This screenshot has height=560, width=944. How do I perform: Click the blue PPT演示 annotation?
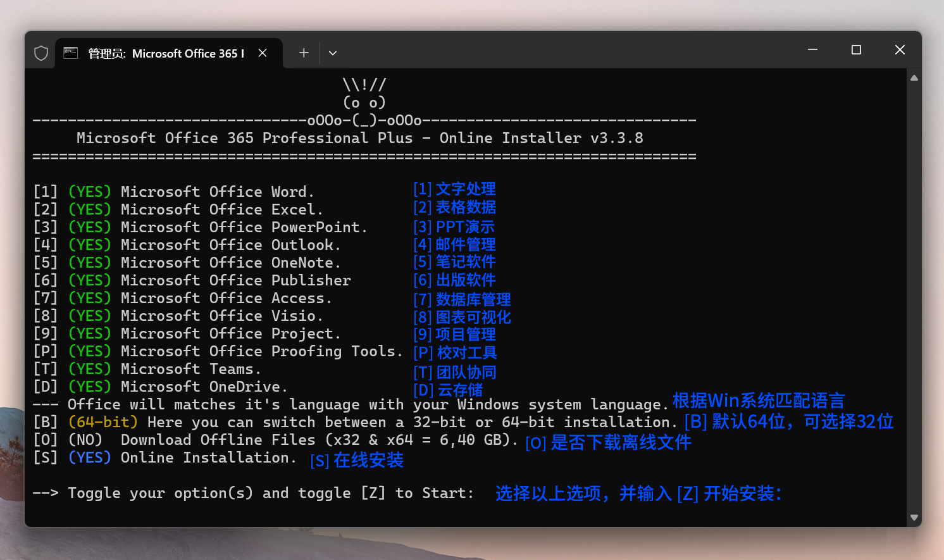pyautogui.click(x=465, y=227)
